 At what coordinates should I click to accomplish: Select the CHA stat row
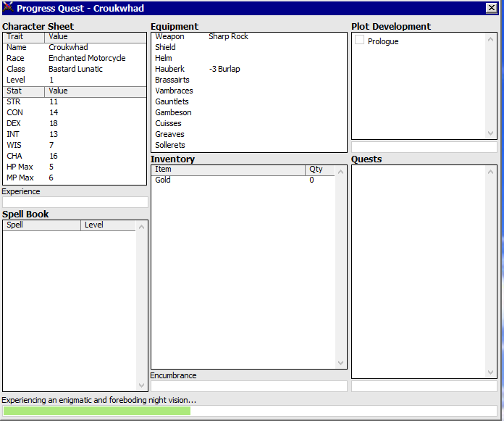pyautogui.click(x=75, y=157)
